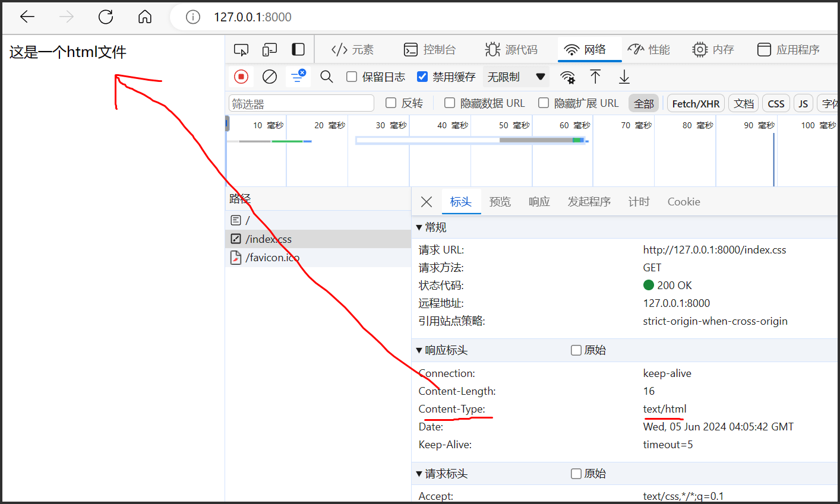The width and height of the screenshot is (840, 504).
Task: Toggle the filter bar icon
Action: [x=298, y=77]
